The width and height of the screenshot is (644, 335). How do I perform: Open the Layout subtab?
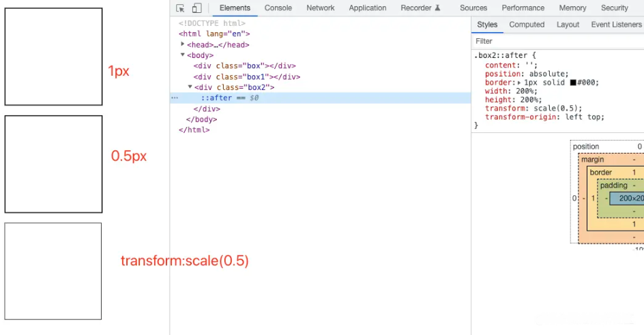point(568,25)
